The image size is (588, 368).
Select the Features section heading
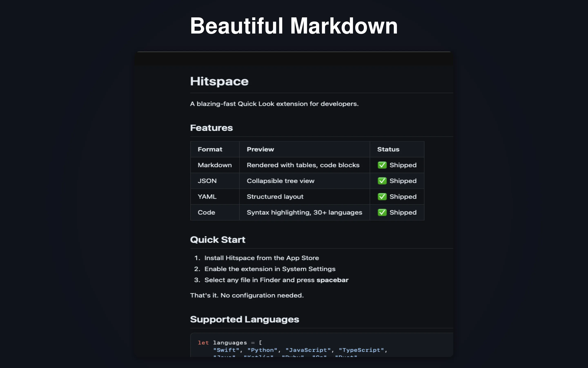pos(211,128)
